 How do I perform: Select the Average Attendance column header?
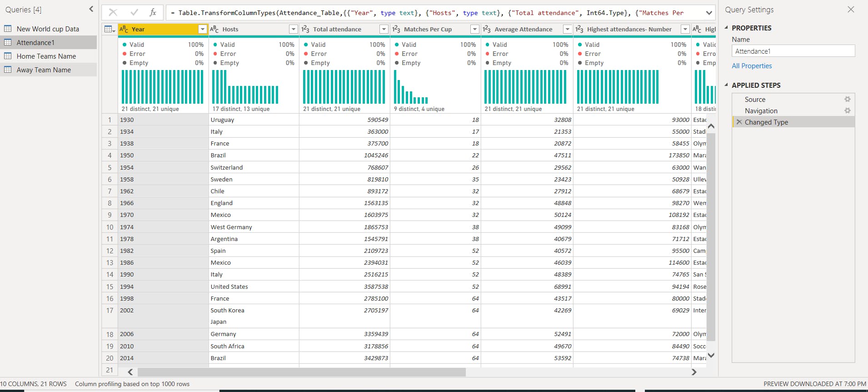(x=527, y=29)
